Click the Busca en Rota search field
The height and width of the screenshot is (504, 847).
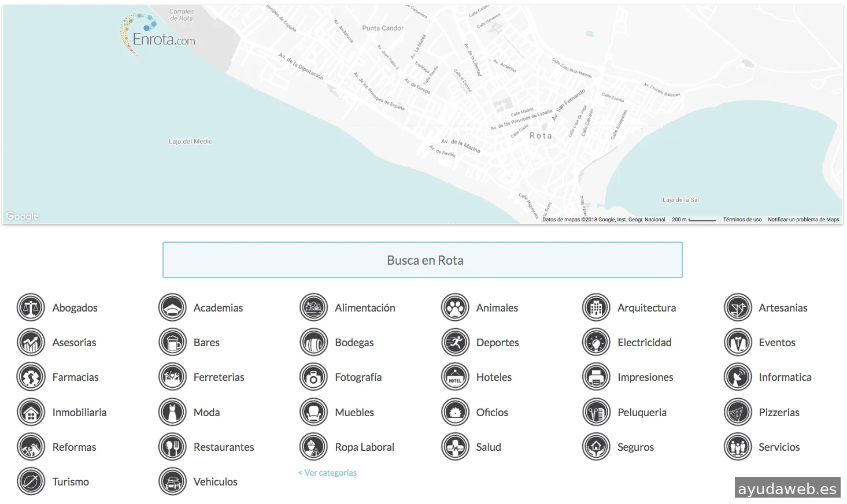click(x=422, y=260)
